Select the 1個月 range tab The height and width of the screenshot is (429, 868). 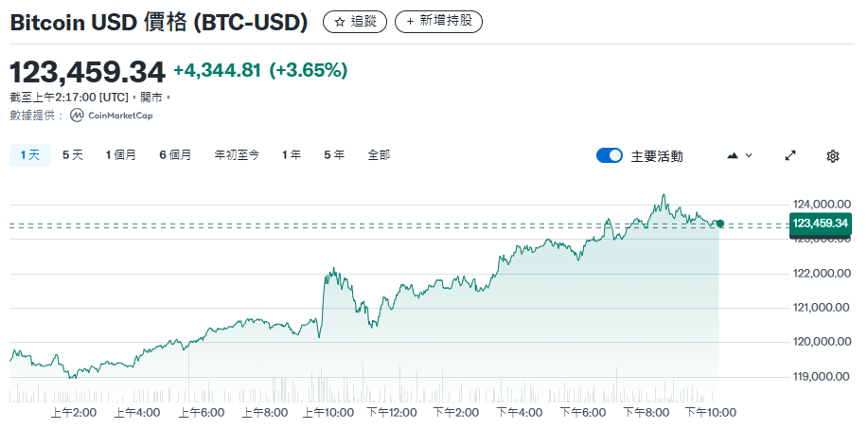coord(121,155)
